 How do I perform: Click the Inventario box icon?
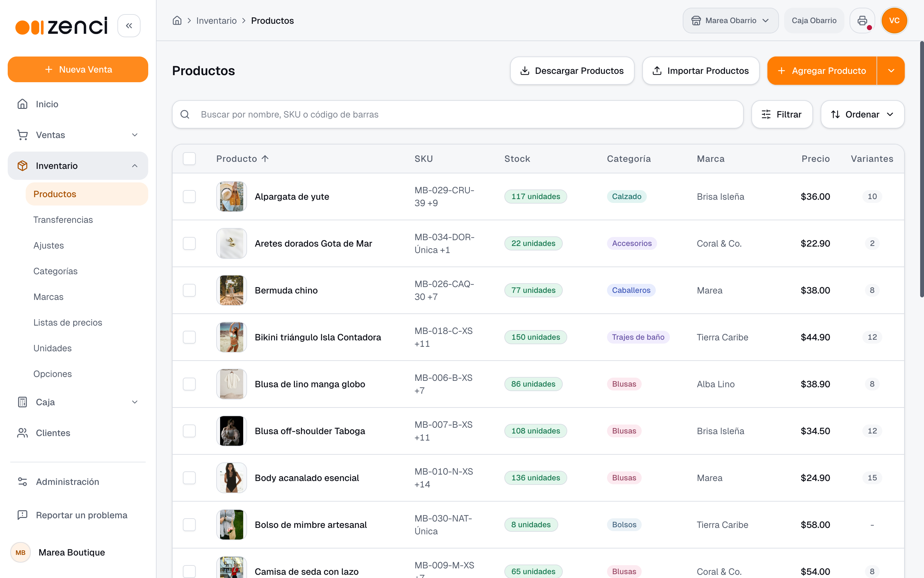coord(22,165)
